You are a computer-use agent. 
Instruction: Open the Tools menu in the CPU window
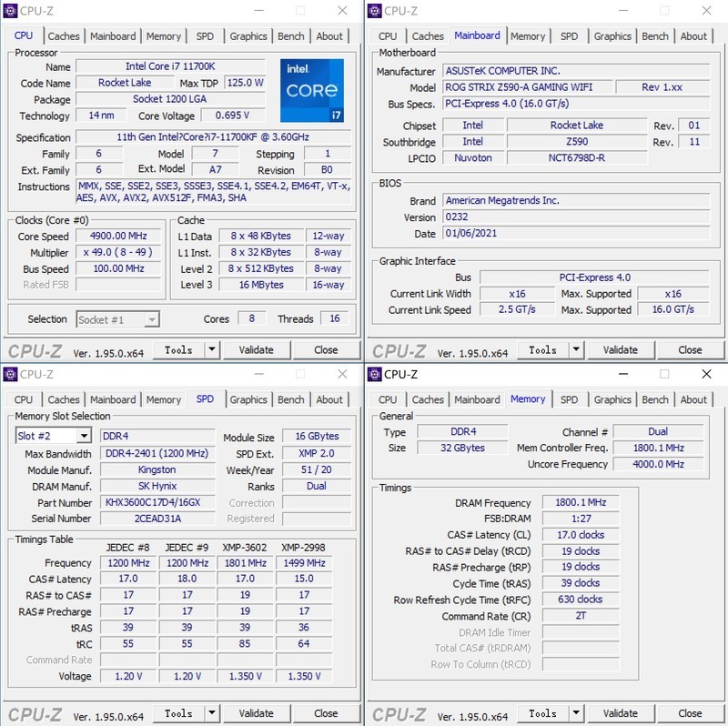click(x=179, y=349)
